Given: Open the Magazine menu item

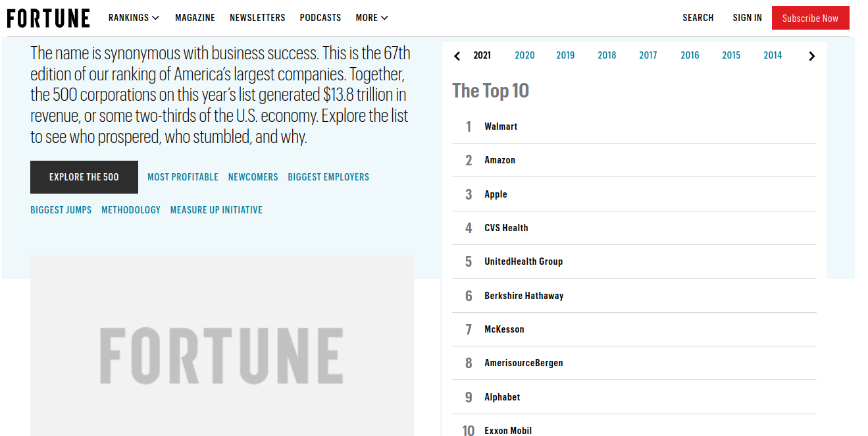Looking at the screenshot, I should coord(195,18).
